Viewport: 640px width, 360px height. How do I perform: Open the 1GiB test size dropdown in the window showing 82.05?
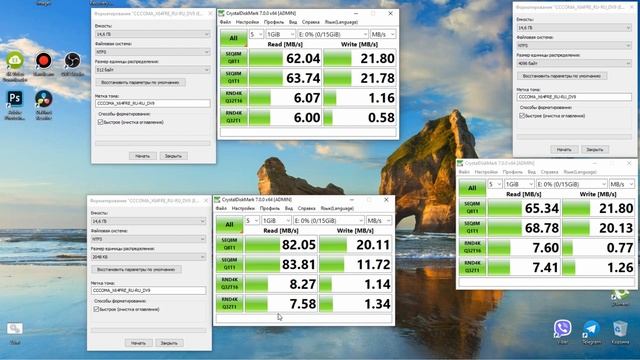pos(276,220)
